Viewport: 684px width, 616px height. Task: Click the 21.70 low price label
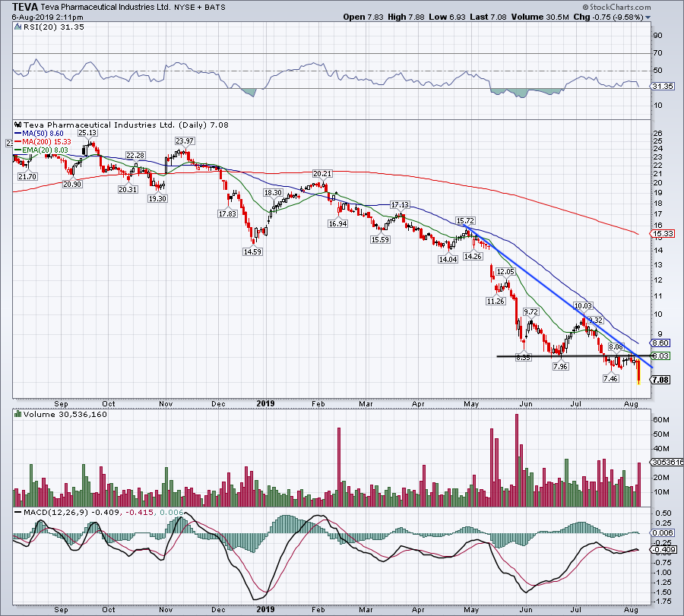point(27,176)
